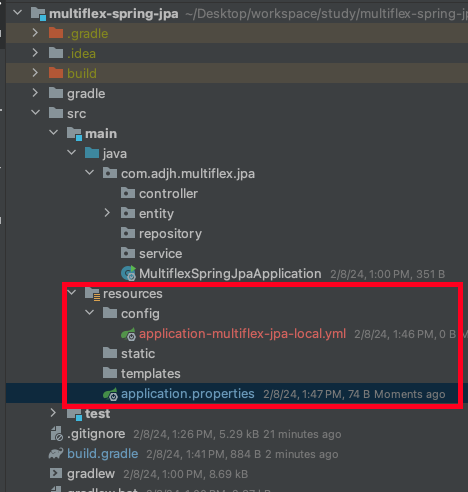Collapse the src folder chevron
The height and width of the screenshot is (492, 468).
click(35, 113)
